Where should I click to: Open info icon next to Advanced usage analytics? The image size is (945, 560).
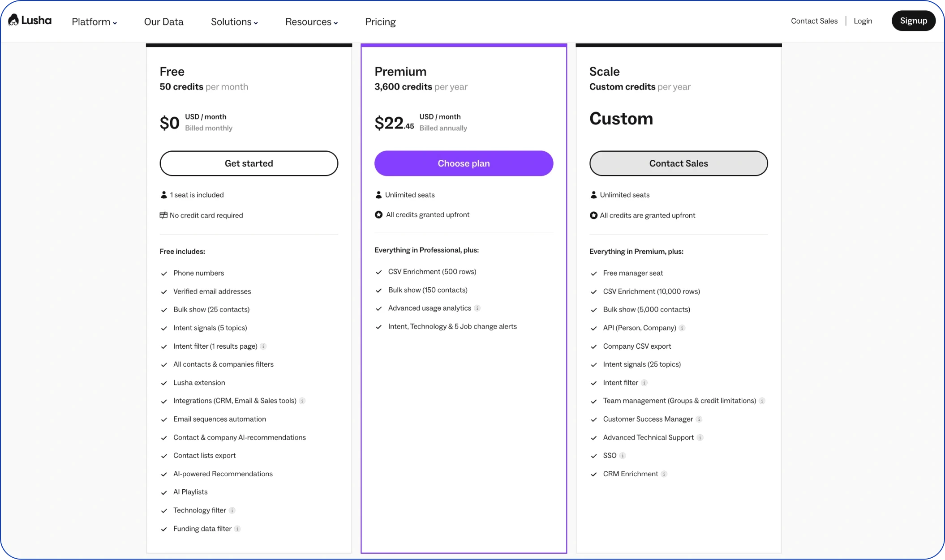point(477,308)
